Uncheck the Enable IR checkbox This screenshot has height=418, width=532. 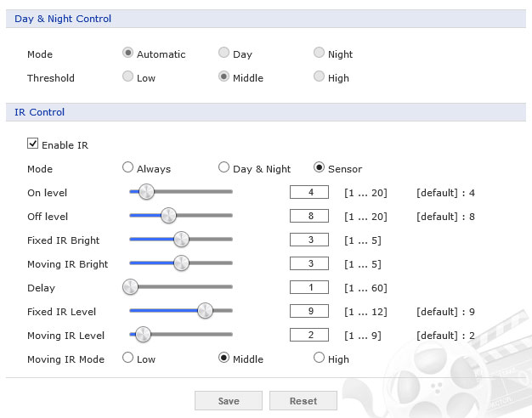click(x=33, y=144)
